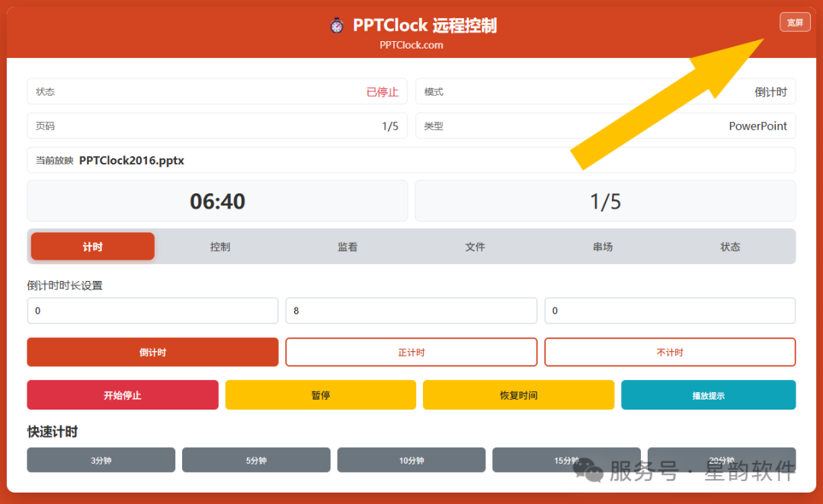
Task: Click the 恢复时间 button
Action: pyautogui.click(x=519, y=395)
